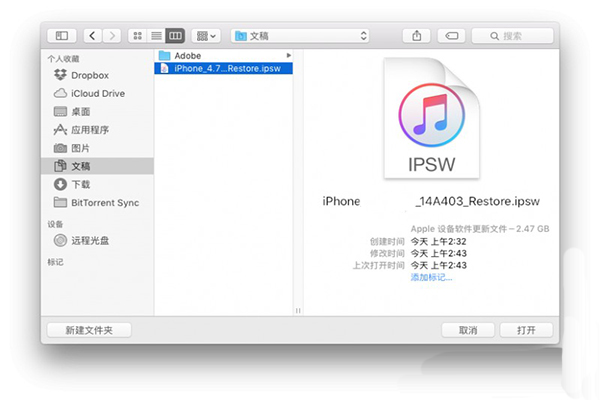Click the 设备 section header
The image size is (600, 400).
[55, 224]
